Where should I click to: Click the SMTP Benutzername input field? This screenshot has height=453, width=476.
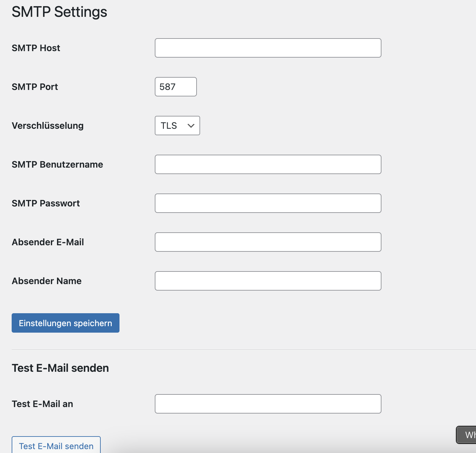tap(268, 164)
